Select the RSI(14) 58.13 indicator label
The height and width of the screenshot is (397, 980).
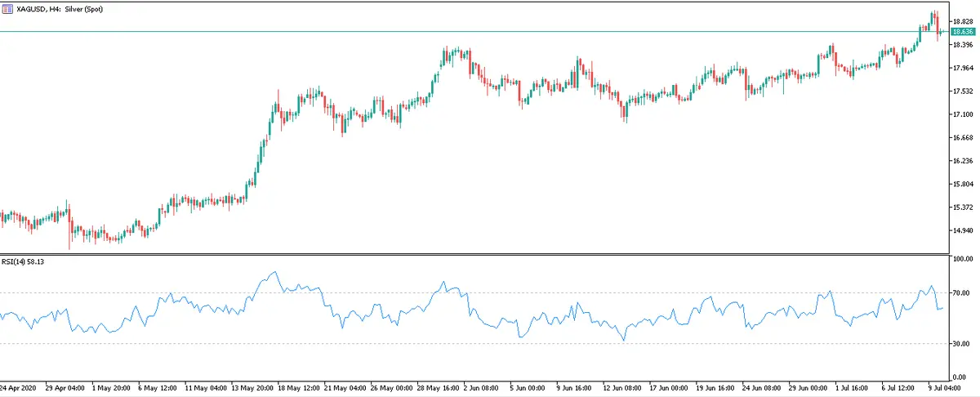pyautogui.click(x=22, y=261)
